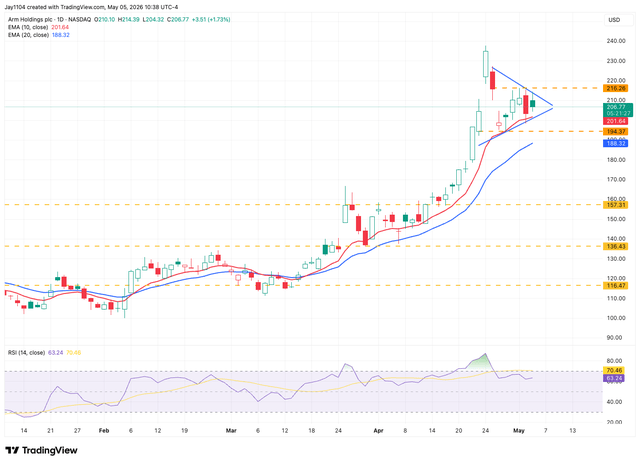Click the red 201.64 EMA axis label
Screen dimensions: 640x464
pyautogui.click(x=616, y=121)
